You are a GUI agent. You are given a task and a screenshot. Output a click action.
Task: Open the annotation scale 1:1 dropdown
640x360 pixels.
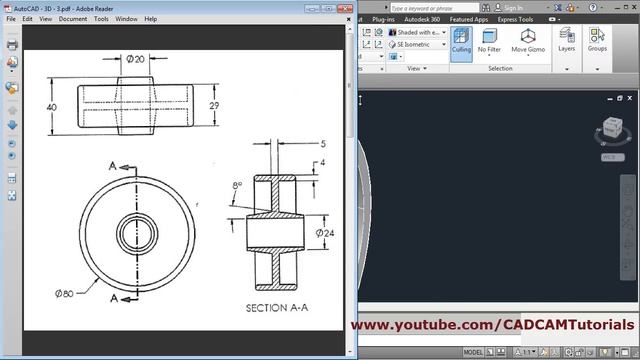[x=526, y=352]
